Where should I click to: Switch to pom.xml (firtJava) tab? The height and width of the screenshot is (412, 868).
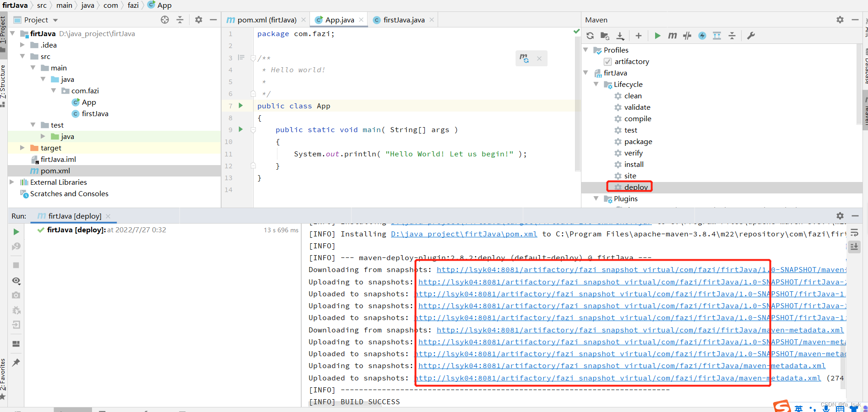[x=267, y=20]
